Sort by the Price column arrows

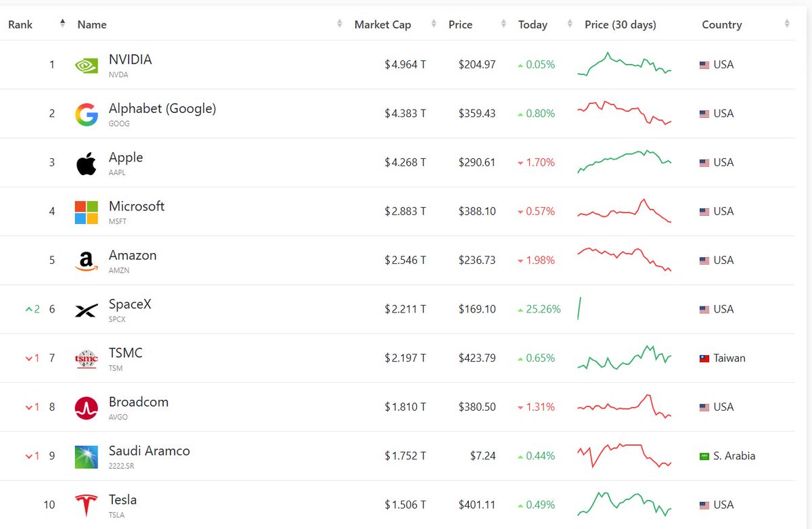pyautogui.click(x=503, y=24)
